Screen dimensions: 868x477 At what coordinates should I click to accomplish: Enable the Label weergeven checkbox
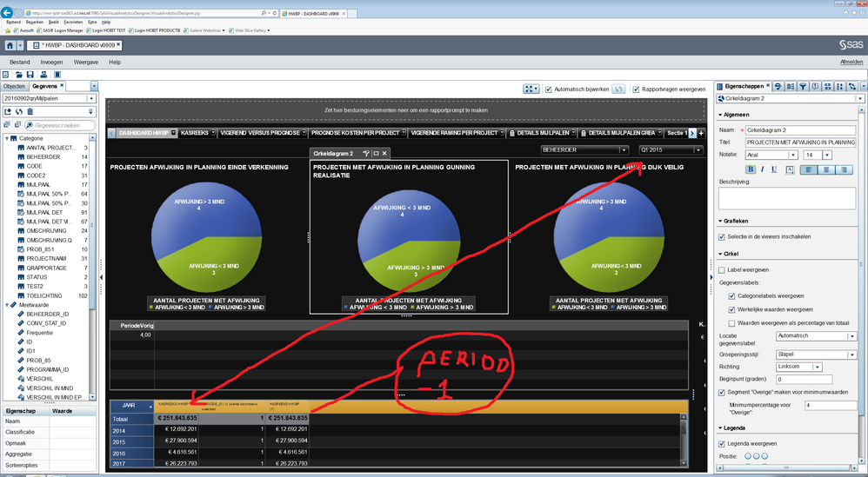(x=721, y=270)
